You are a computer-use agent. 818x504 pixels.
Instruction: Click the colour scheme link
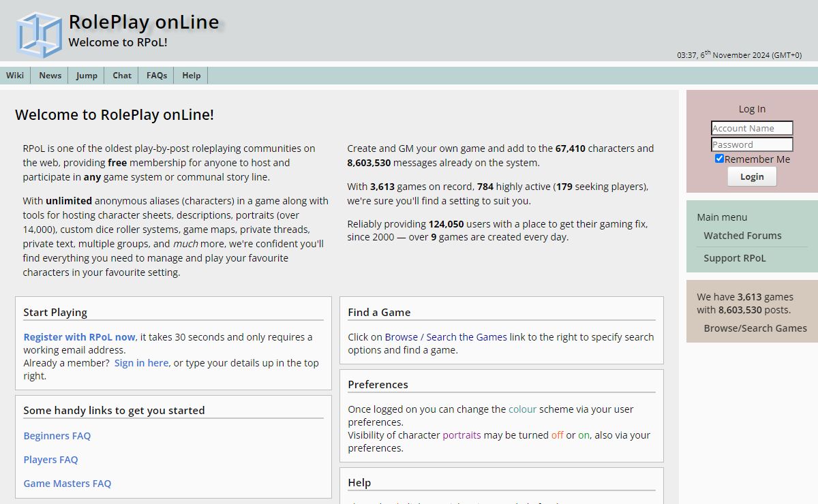(523, 409)
